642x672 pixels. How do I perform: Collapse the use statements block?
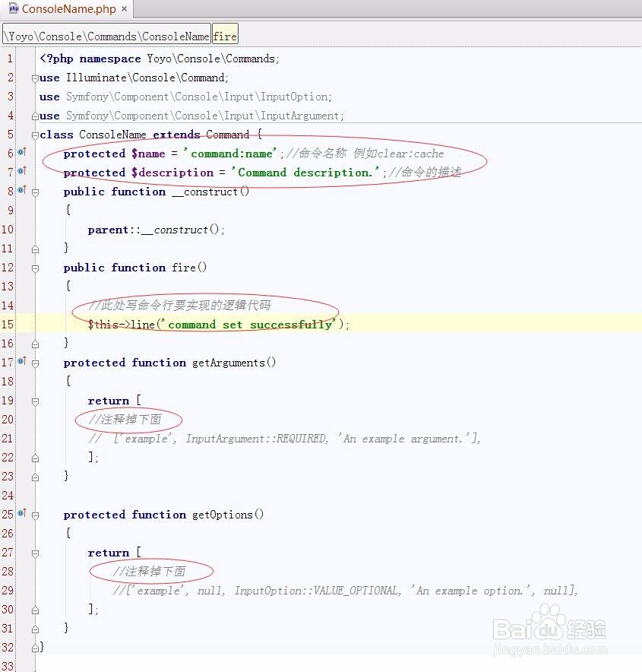click(34, 78)
